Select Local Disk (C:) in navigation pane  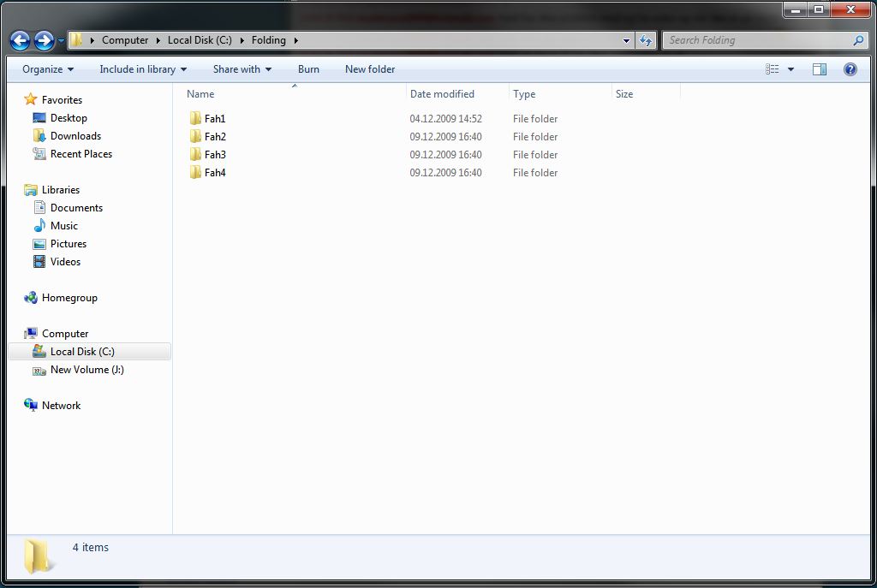82,351
